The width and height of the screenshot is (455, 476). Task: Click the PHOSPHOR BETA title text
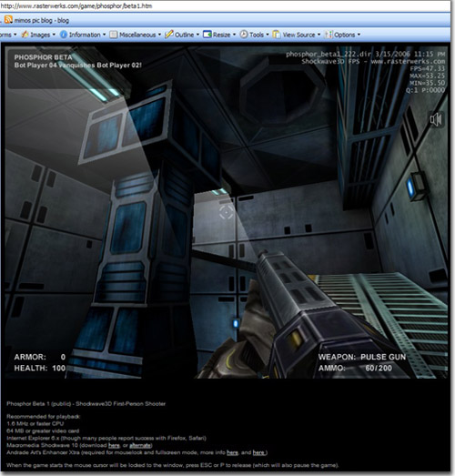(x=43, y=57)
